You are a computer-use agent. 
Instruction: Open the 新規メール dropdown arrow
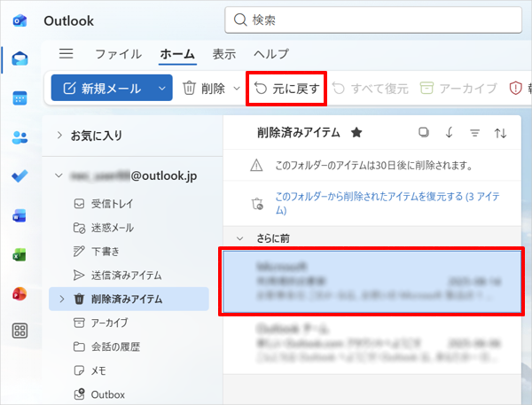point(162,89)
